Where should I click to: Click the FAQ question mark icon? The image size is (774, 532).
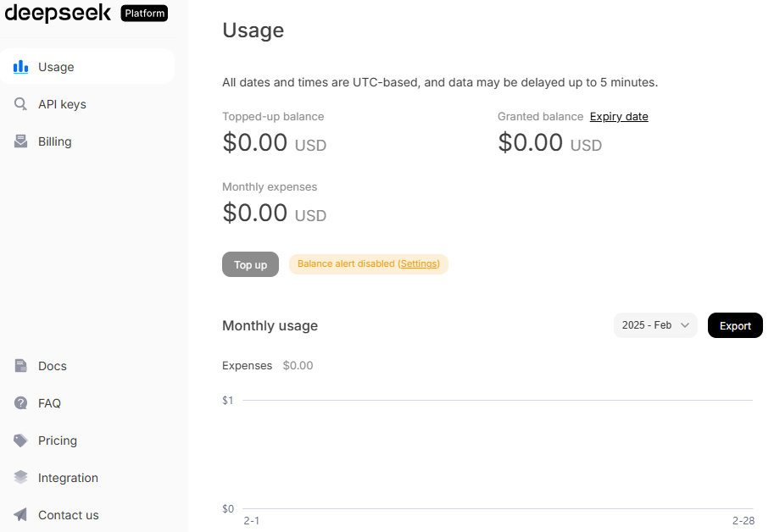[21, 403]
